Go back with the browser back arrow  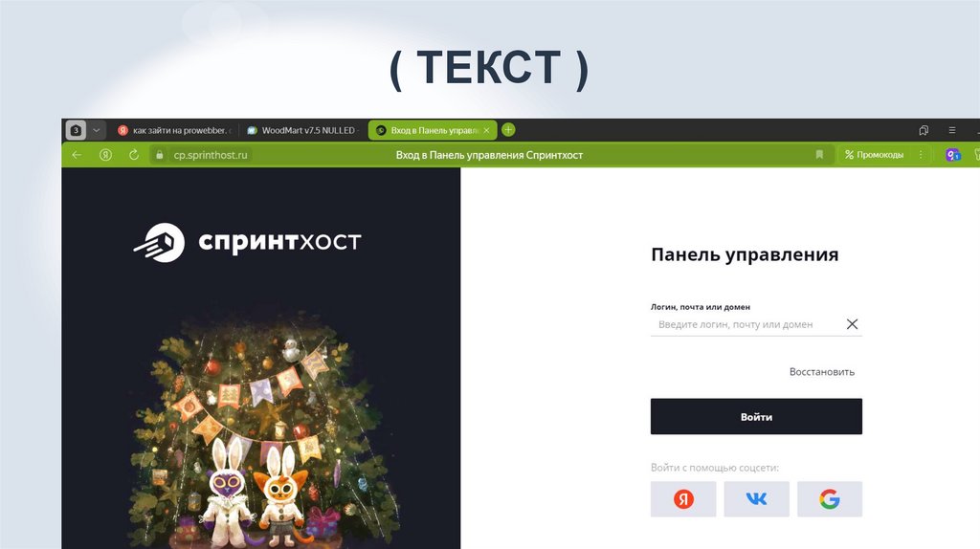pyautogui.click(x=77, y=155)
